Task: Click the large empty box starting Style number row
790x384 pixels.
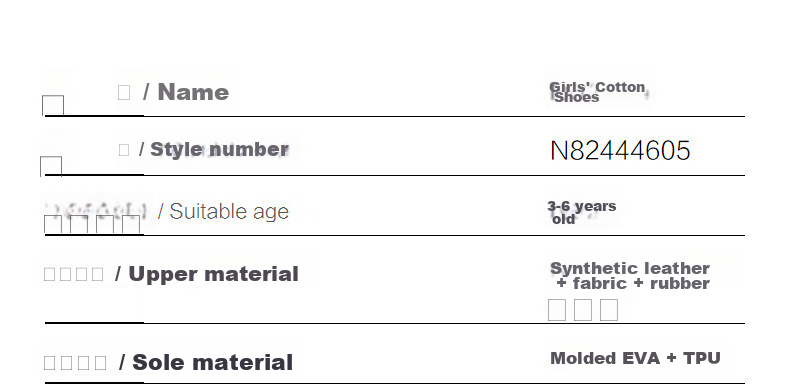Action: tap(51, 167)
